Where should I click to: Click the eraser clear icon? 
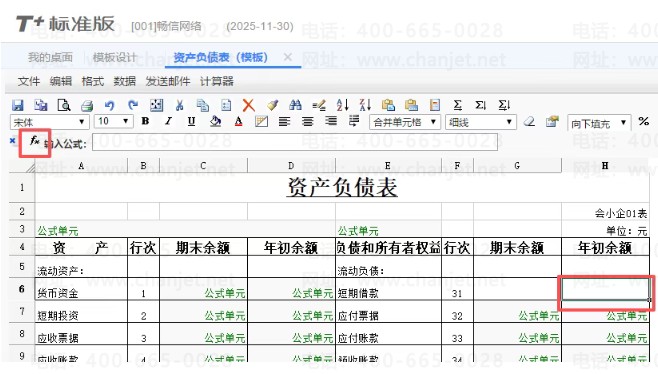tap(530, 122)
